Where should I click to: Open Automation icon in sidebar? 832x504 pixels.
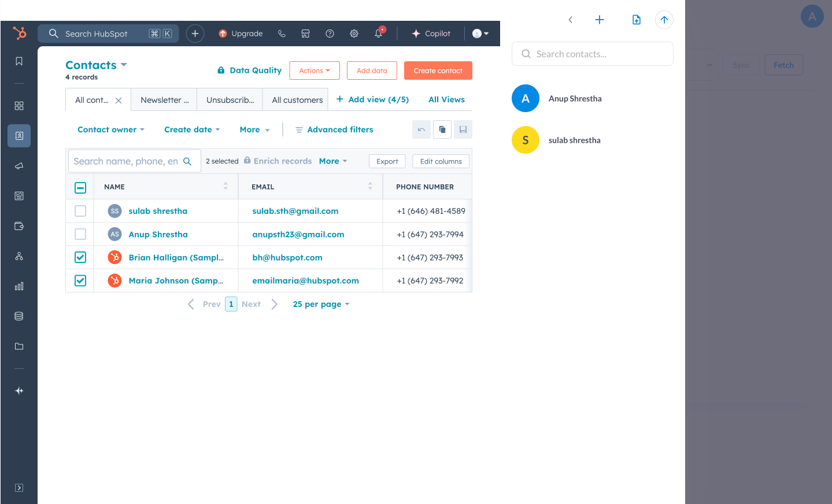[x=19, y=256]
